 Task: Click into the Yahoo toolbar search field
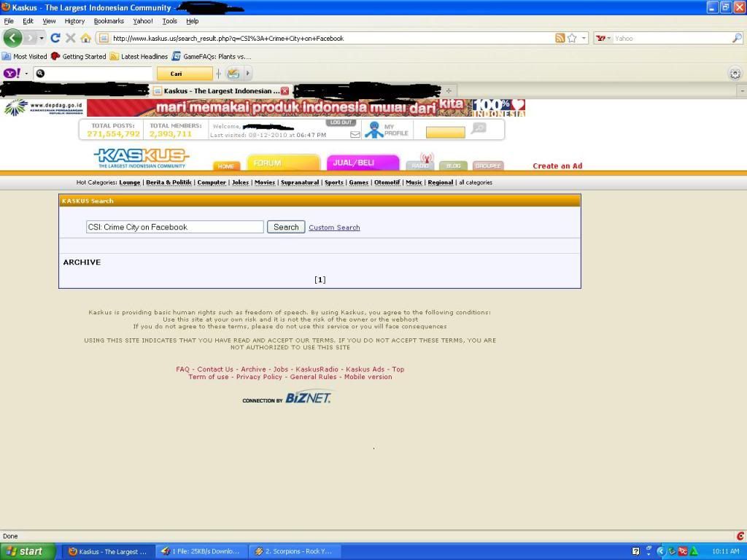[x=93, y=74]
